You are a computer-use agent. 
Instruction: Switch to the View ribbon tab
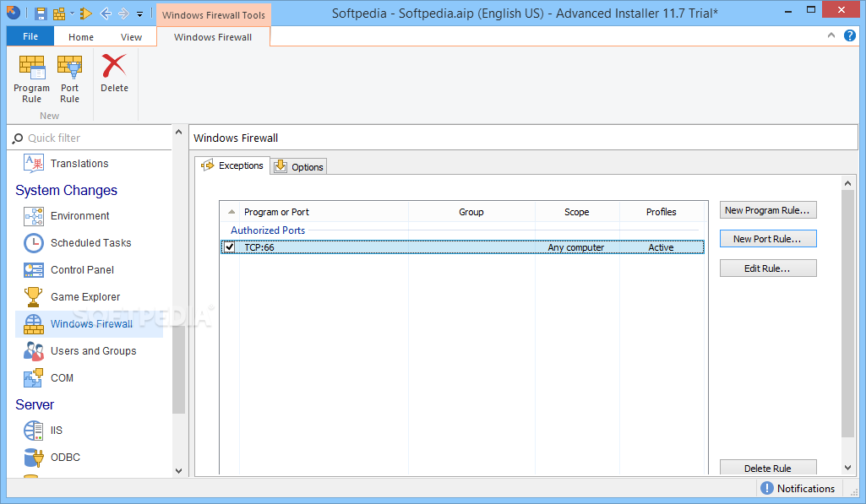pos(132,37)
